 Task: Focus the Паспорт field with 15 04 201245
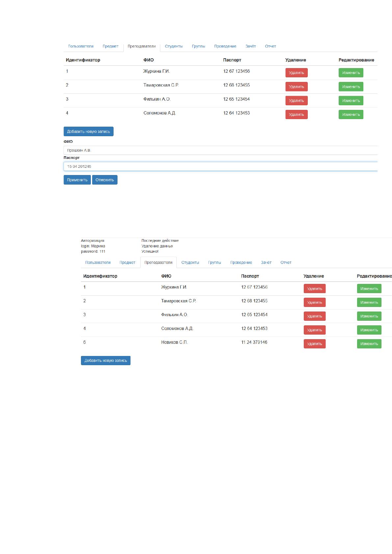tap(221, 166)
